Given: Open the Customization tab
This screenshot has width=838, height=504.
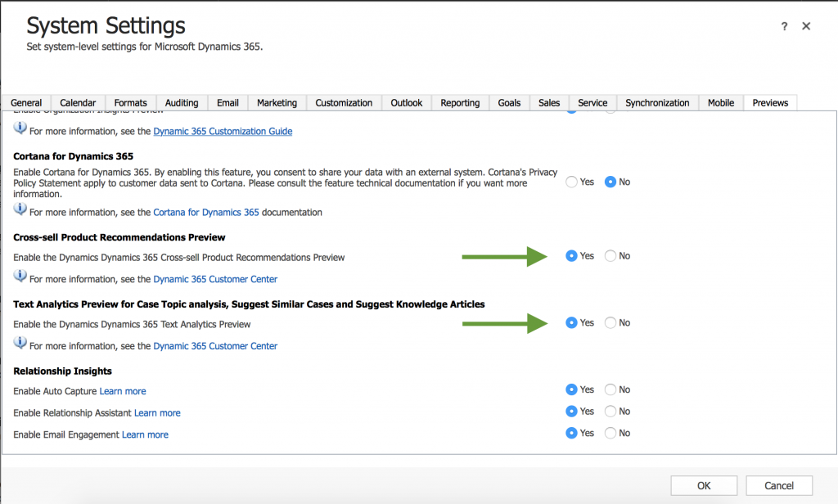Looking at the screenshot, I should coord(344,103).
